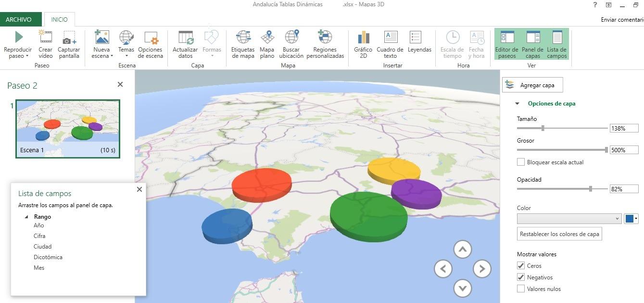Select the Etiquetas de mapa tool
Image resolution: width=644 pixels, height=303 pixels.
[x=242, y=44]
